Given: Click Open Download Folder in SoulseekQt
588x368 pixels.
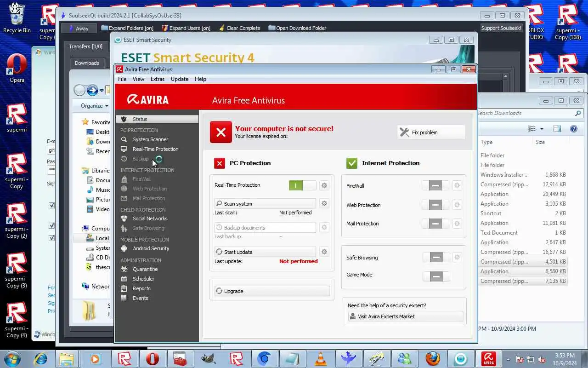Looking at the screenshot, I should tap(297, 28).
